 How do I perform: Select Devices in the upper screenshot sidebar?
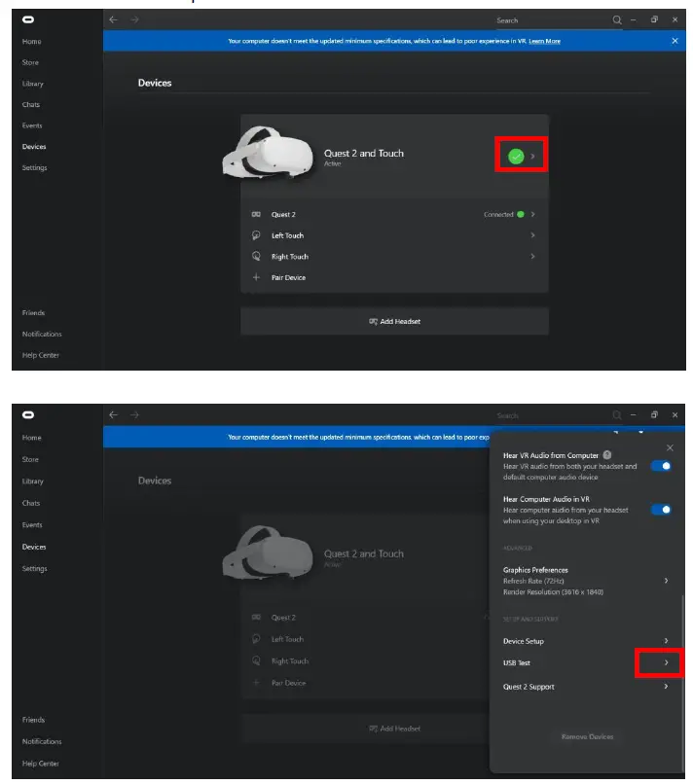(34, 147)
